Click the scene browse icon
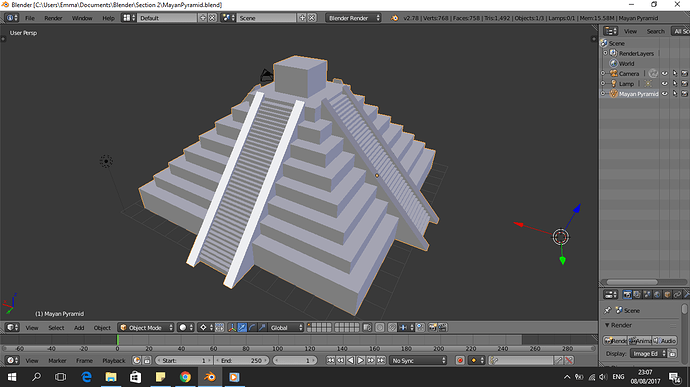Screen dimensions: 690x387 [228, 18]
